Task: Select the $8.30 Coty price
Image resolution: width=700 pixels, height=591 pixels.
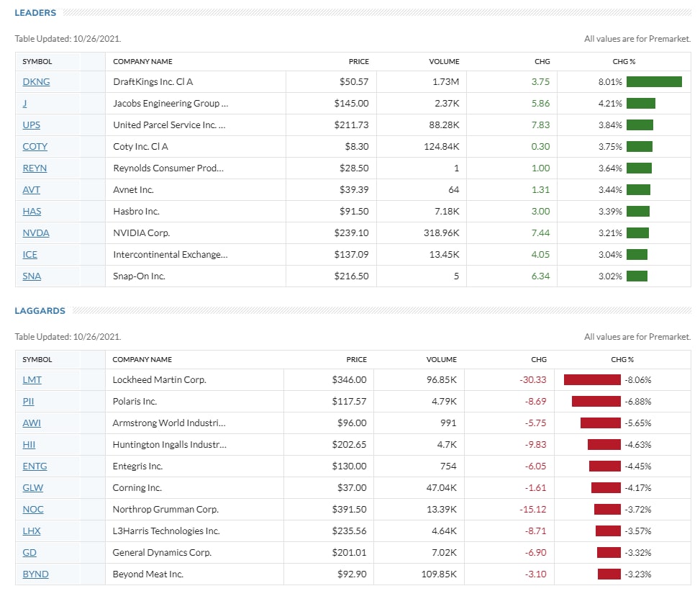Action: point(357,147)
